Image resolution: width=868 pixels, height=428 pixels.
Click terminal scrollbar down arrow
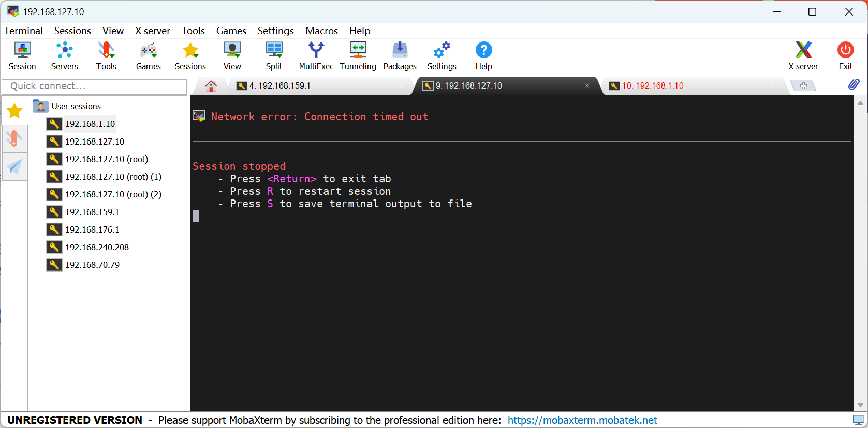point(860,405)
